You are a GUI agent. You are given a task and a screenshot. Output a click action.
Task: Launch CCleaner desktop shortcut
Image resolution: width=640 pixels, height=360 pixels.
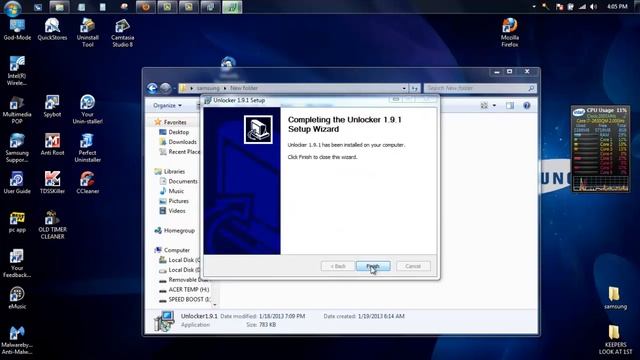pos(87,183)
